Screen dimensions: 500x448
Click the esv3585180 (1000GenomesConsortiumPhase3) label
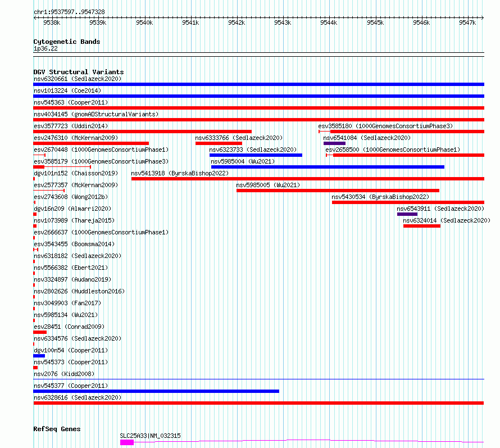coord(385,126)
